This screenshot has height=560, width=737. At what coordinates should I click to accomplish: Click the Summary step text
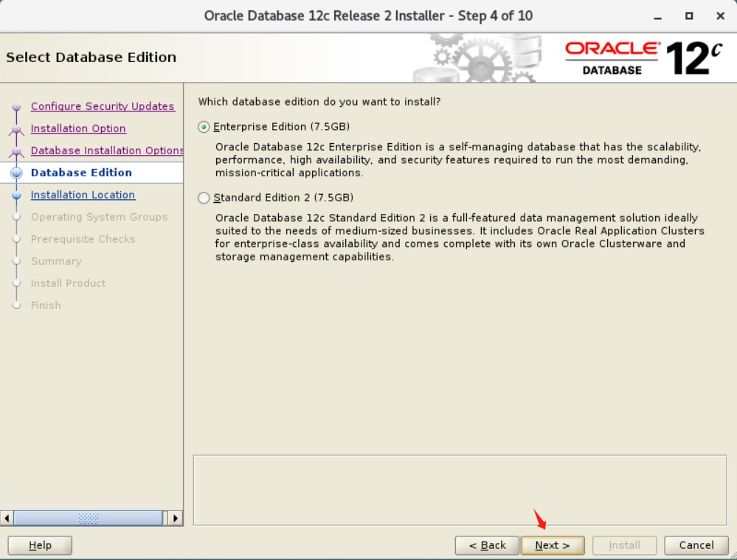(56, 261)
